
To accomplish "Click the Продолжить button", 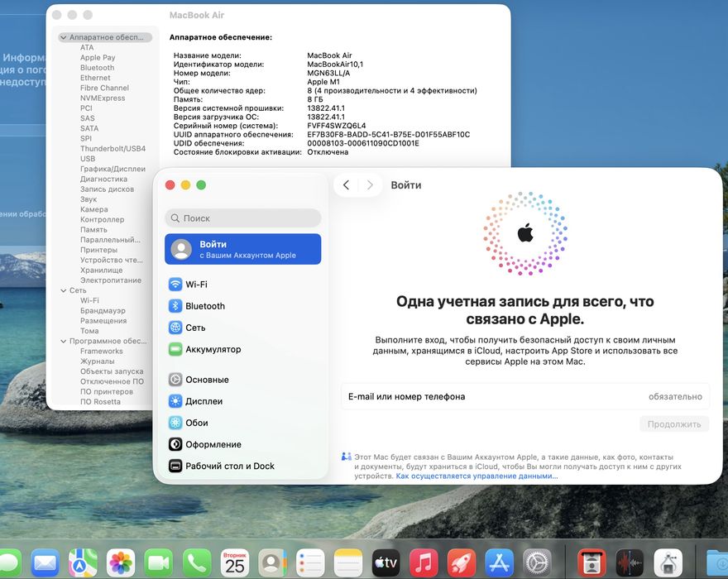I will pos(674,424).
